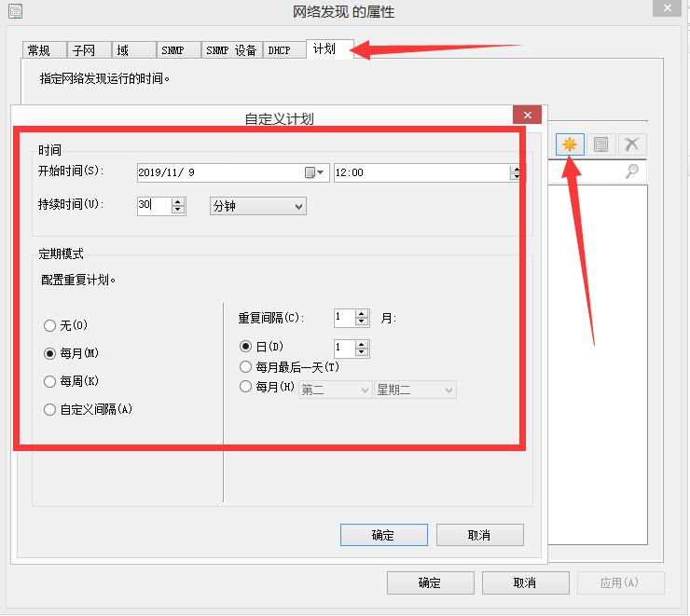Increase the 持续时间 value with up arrow
This screenshot has width=690, height=616.
[178, 202]
